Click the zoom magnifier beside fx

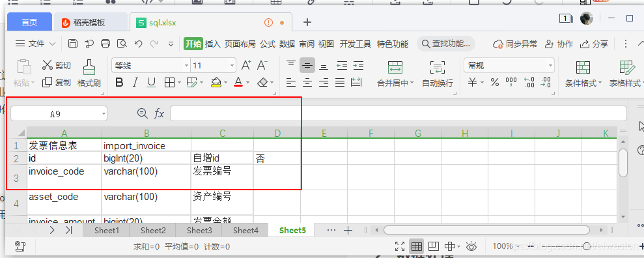[x=142, y=113]
